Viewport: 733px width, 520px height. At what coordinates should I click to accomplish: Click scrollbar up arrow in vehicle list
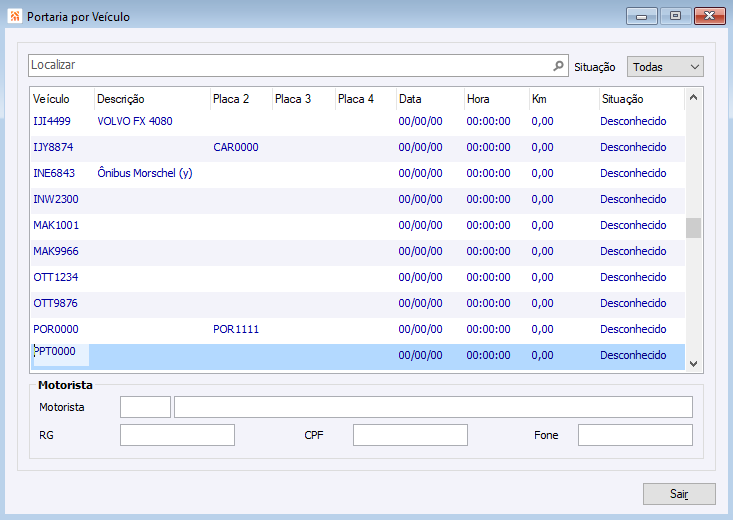[694, 98]
